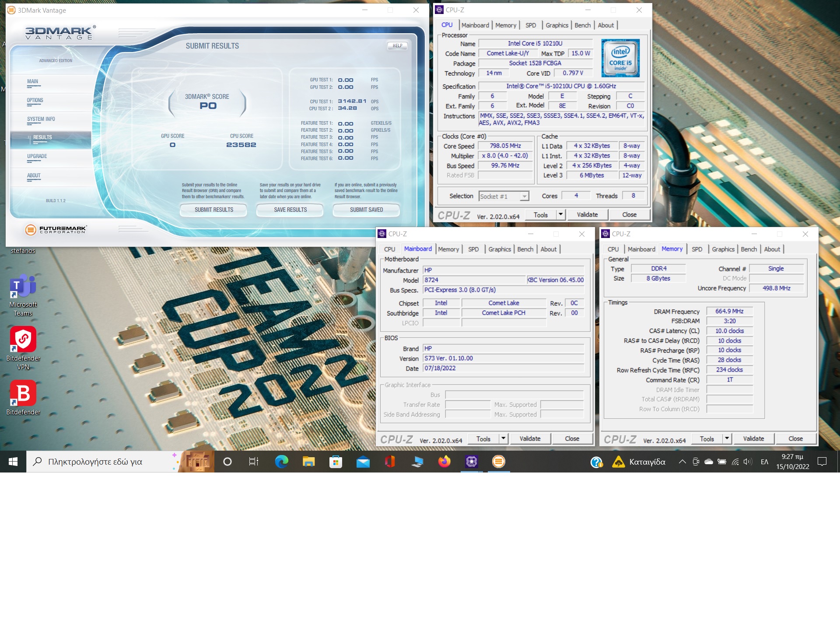Click SUBMIT RESULTS button
Viewport: 840px width, 630px height.
(x=213, y=210)
